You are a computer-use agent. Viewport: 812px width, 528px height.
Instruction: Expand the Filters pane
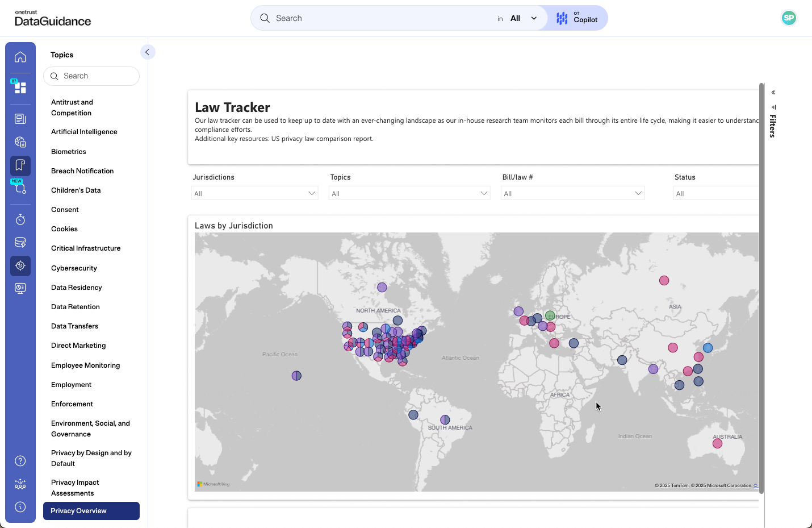coord(773,93)
